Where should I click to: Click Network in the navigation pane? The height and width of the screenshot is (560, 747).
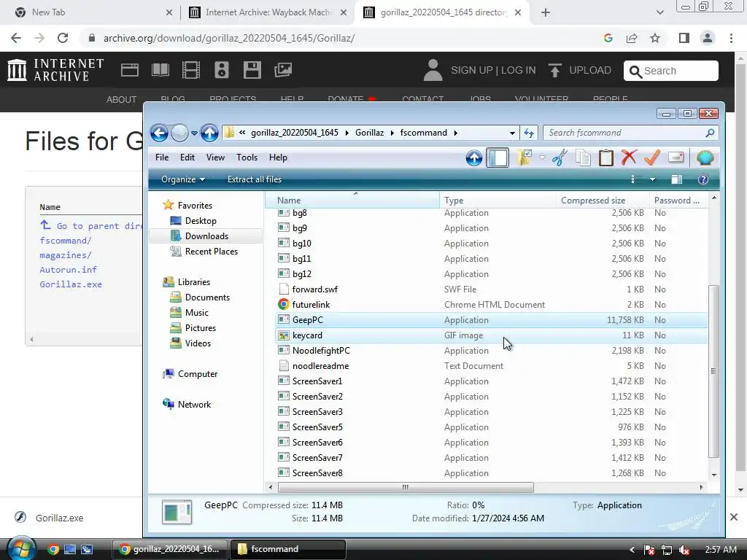pos(194,405)
